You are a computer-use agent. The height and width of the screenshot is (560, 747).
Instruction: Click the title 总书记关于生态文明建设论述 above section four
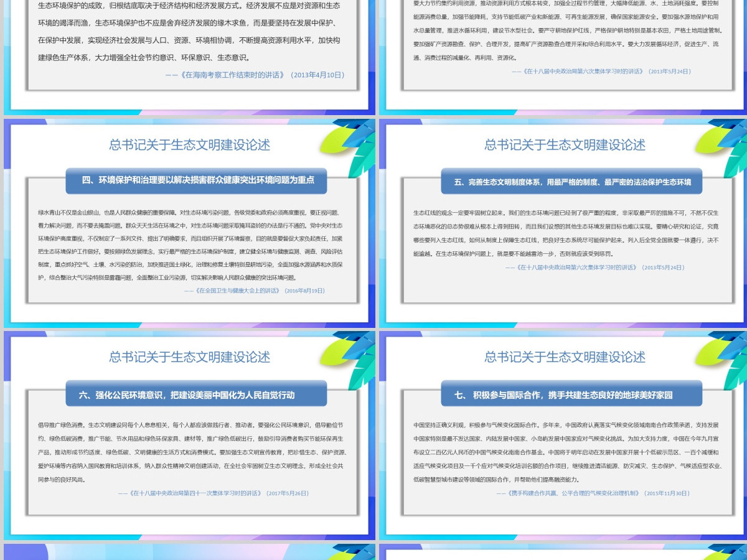(x=190, y=145)
